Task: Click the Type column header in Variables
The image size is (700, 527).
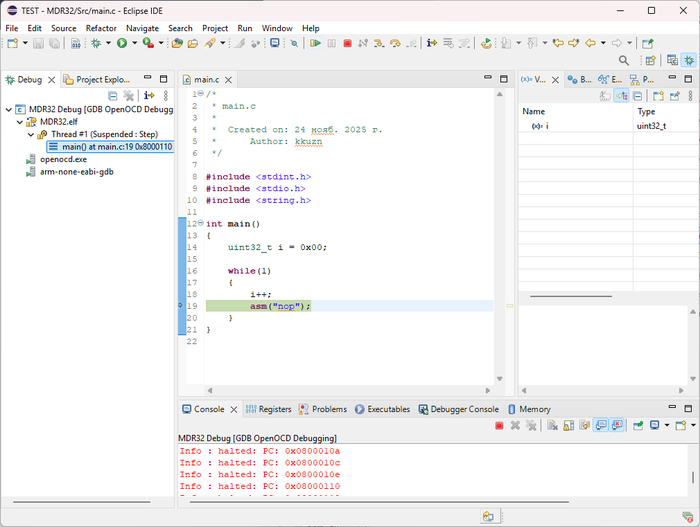Action: pos(647,111)
